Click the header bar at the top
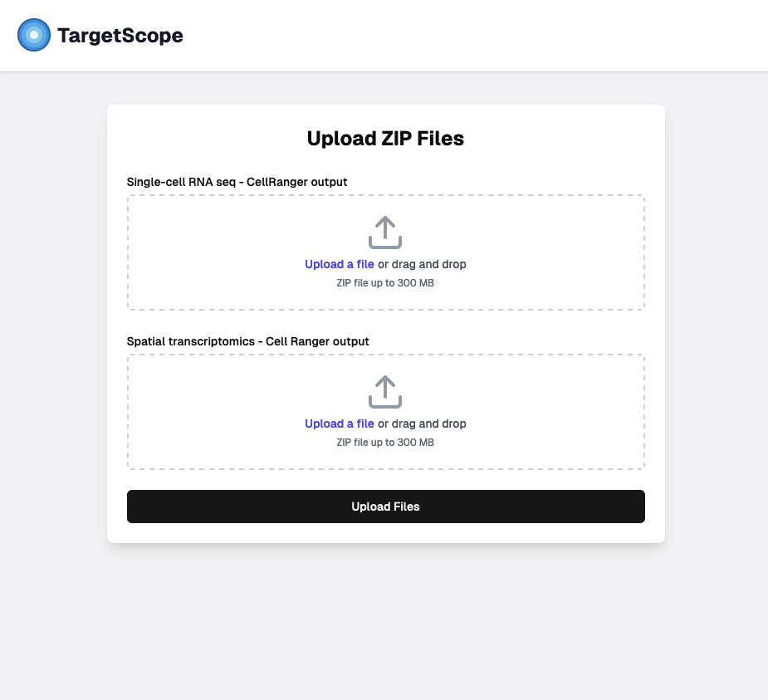This screenshot has height=700, width=768. pyautogui.click(x=498, y=35)
